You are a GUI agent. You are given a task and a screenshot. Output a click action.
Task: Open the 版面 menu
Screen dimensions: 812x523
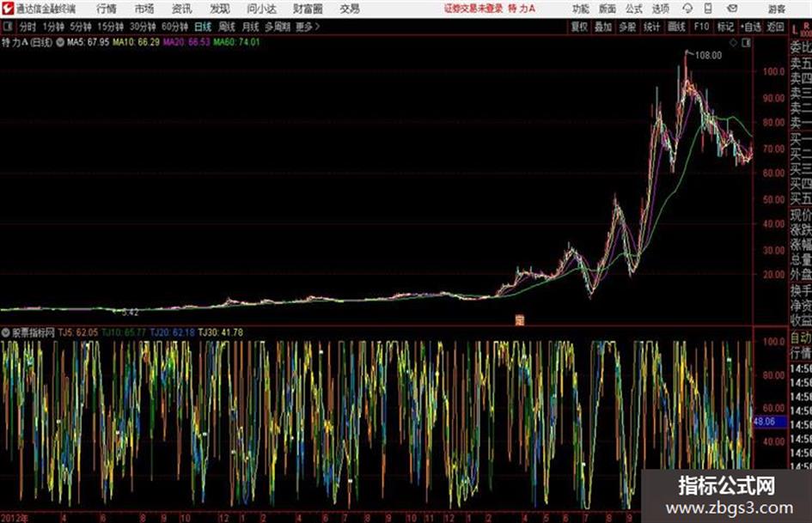click(607, 9)
